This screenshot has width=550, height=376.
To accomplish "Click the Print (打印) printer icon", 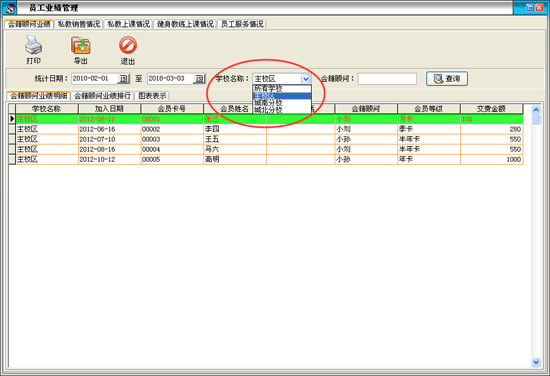I will (x=33, y=45).
